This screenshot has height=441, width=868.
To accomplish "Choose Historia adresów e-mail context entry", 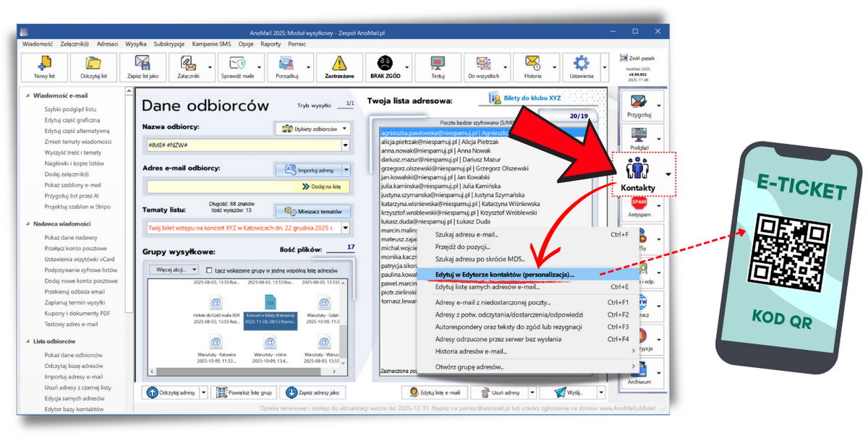I will click(x=528, y=351).
